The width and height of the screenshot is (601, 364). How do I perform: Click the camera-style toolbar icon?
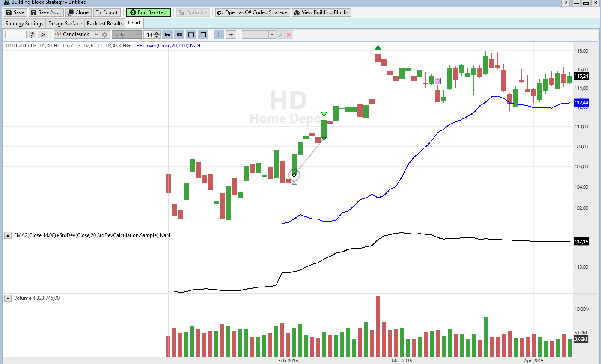point(179,35)
